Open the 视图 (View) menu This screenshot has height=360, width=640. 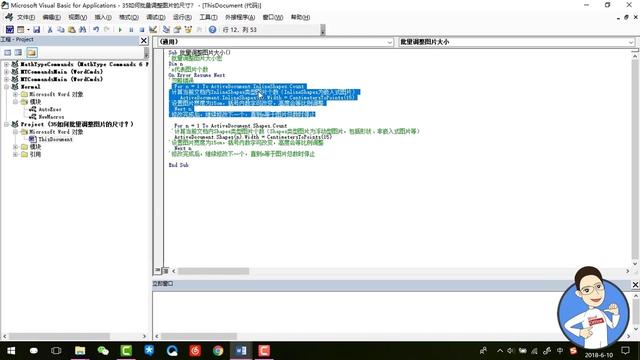tap(78, 17)
